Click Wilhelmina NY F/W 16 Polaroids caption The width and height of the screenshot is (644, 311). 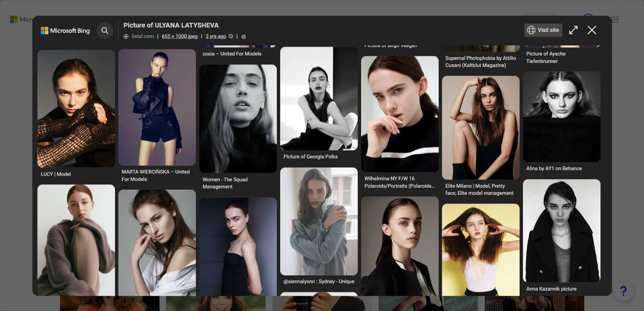point(399,182)
